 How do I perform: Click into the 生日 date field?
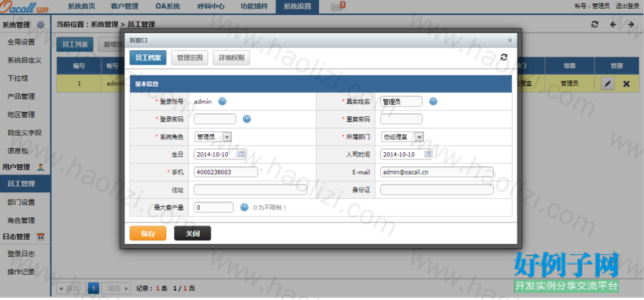coord(220,154)
